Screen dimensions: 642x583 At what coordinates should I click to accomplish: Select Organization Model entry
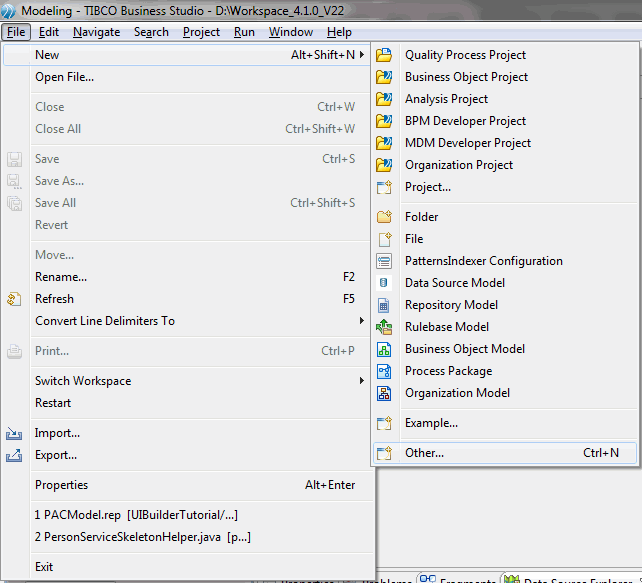505,393
